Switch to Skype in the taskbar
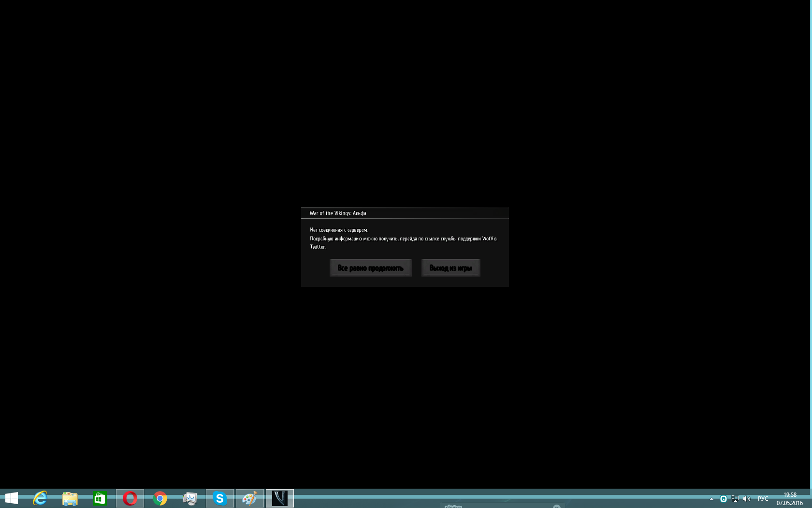 (220, 498)
